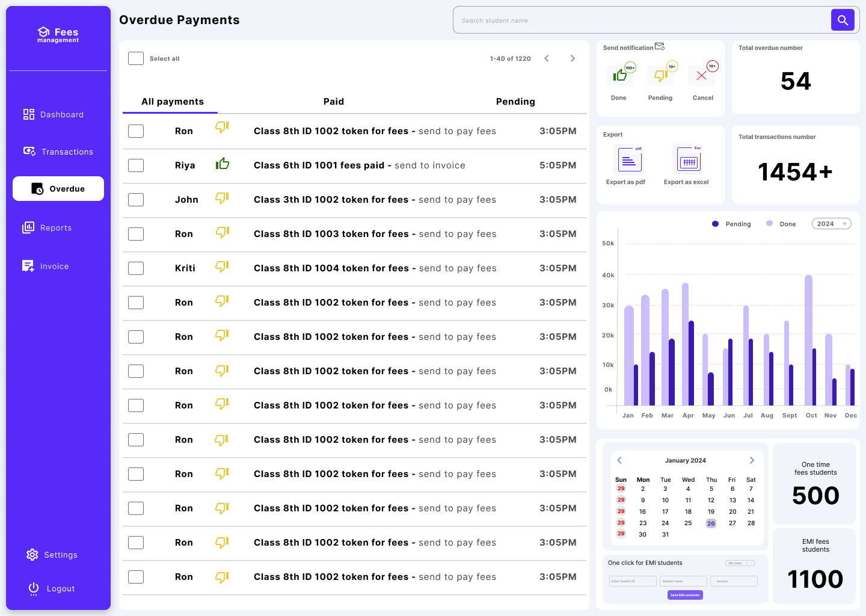This screenshot has width=866, height=616.
Task: Click the Cancel red X notification icon
Action: 701,75
